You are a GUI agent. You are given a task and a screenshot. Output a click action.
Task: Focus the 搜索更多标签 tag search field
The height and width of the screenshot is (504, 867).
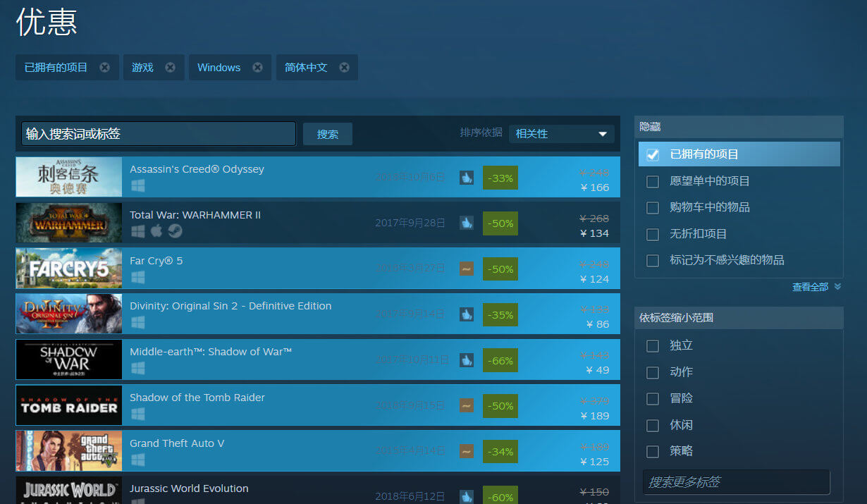[x=737, y=482]
